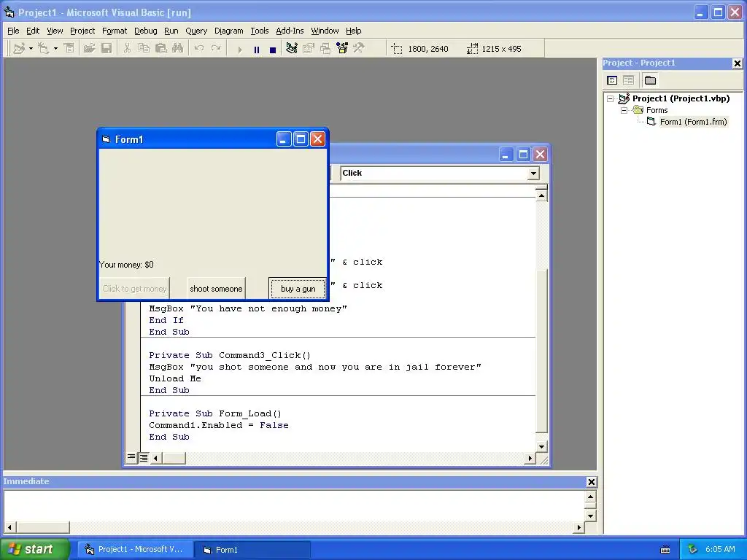This screenshot has width=747, height=560.
Task: Open the Window menu
Action: point(325,31)
